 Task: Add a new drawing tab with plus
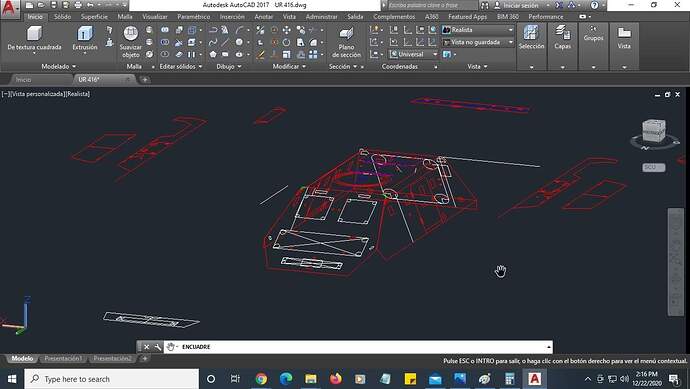pos(145,80)
